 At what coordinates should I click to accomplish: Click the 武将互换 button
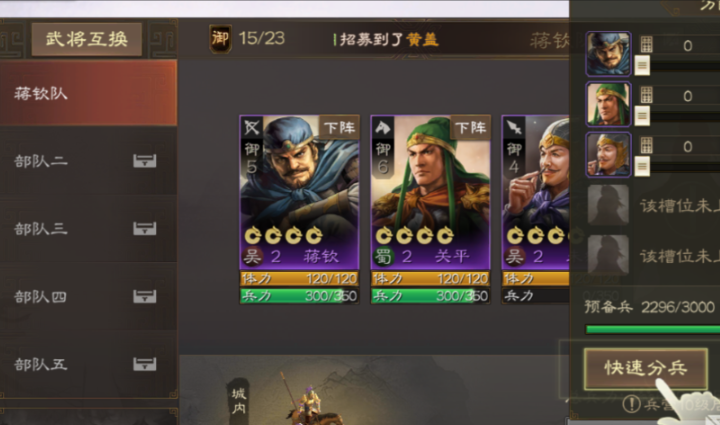coord(87,39)
